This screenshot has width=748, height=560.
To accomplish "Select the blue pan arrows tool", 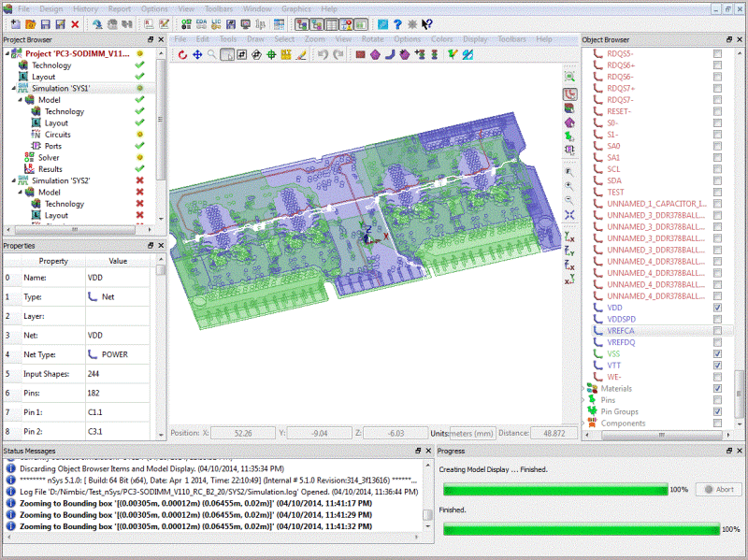I will [x=197, y=55].
